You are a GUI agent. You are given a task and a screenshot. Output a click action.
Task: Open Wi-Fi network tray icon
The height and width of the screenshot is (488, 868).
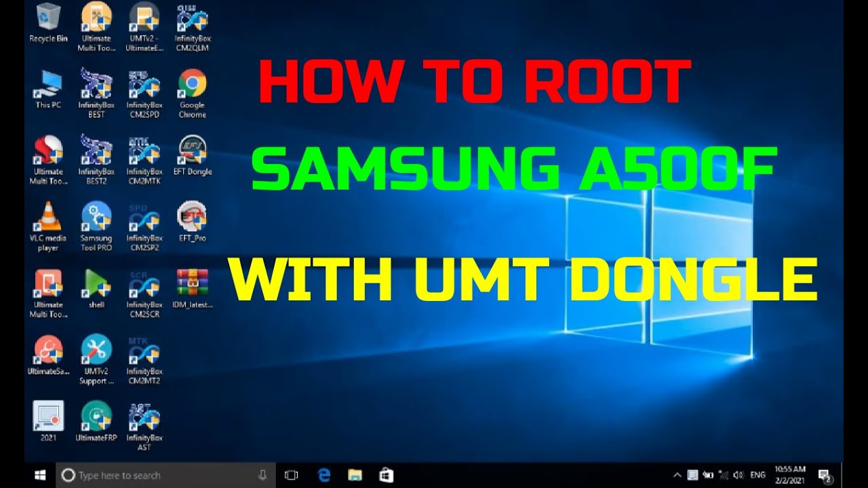click(x=723, y=475)
